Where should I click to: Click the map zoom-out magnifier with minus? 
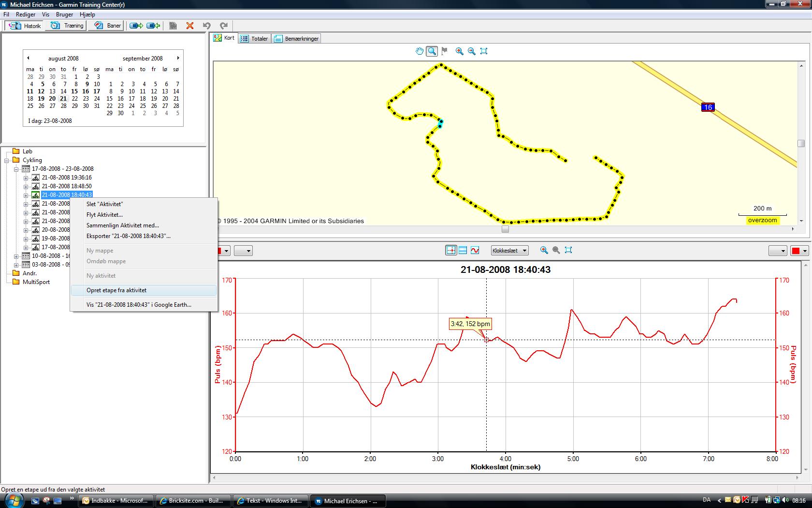click(x=471, y=51)
